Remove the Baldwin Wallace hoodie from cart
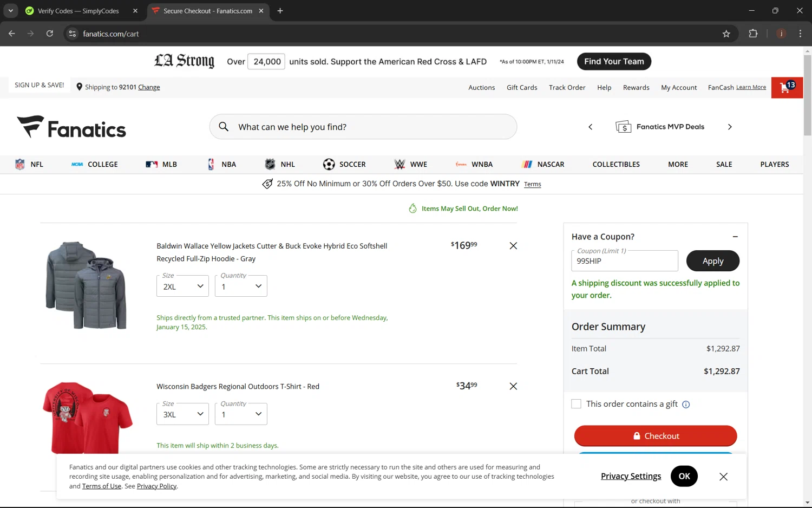 [513, 246]
